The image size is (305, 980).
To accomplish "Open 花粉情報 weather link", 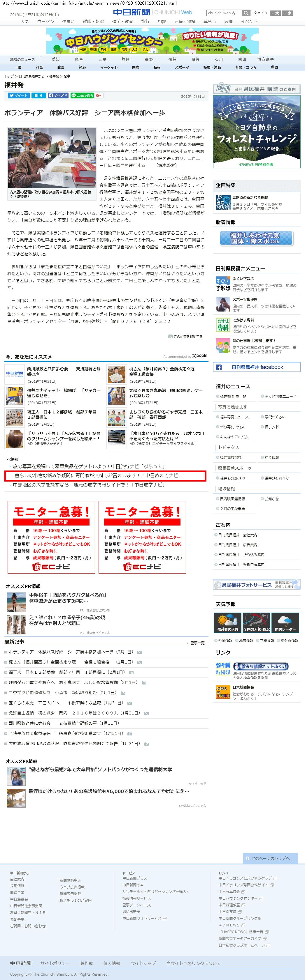I will (x=267, y=641).
